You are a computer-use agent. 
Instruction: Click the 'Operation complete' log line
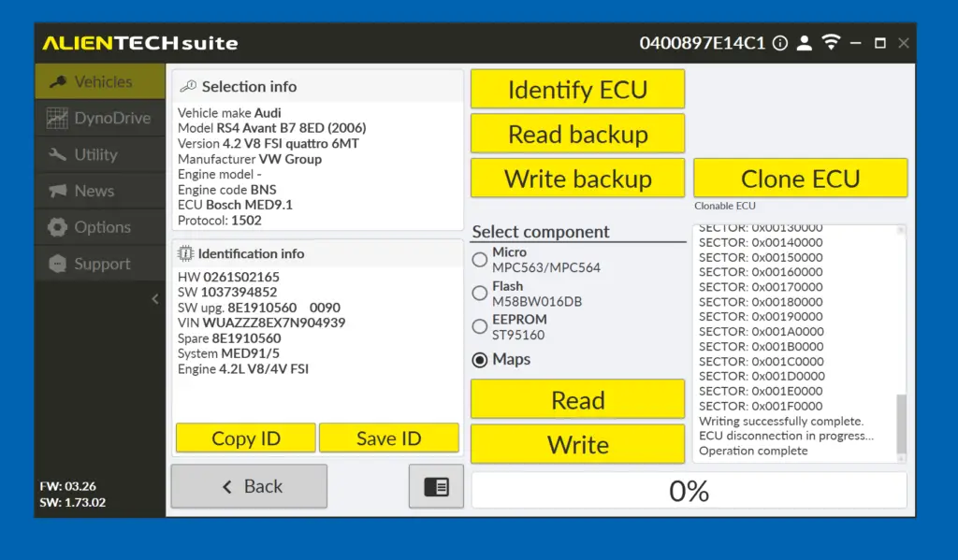[753, 451]
